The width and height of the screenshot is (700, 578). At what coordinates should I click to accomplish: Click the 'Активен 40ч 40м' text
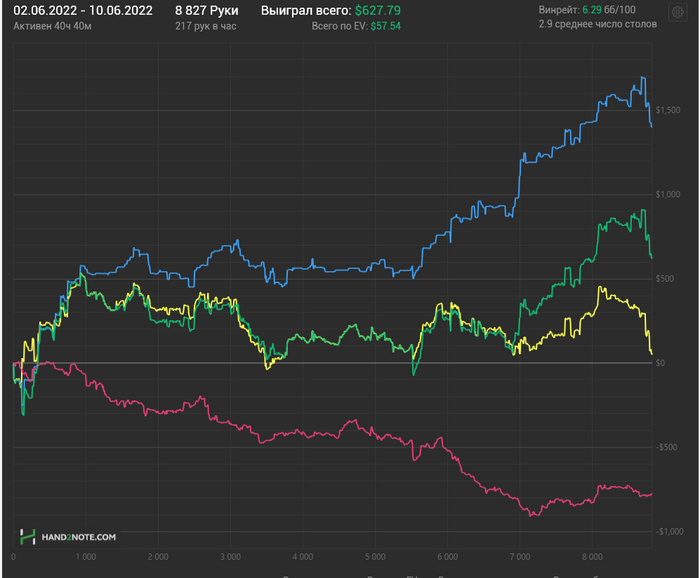coord(52,26)
